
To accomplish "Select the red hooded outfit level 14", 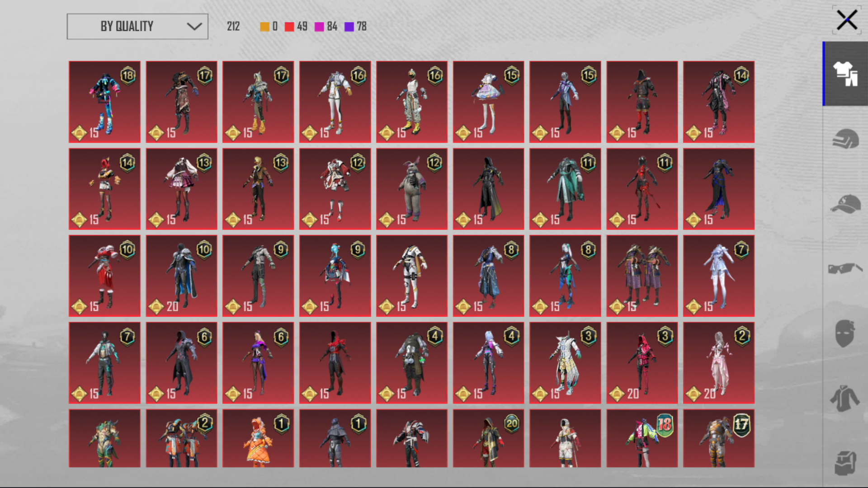I will (104, 189).
